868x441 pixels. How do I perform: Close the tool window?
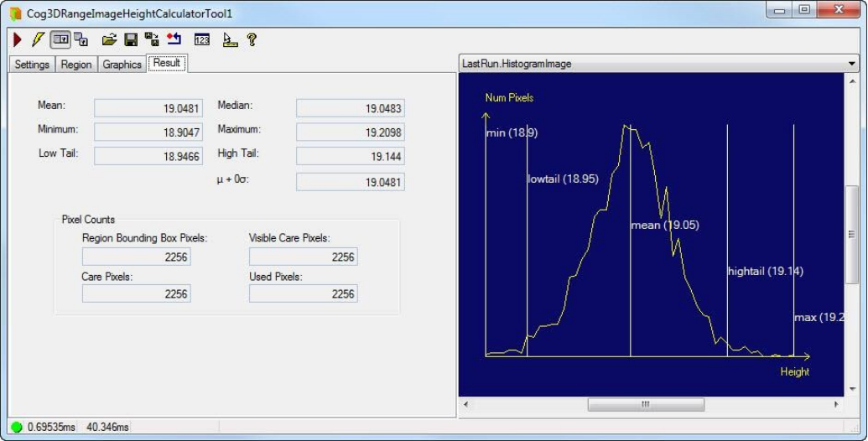click(839, 10)
